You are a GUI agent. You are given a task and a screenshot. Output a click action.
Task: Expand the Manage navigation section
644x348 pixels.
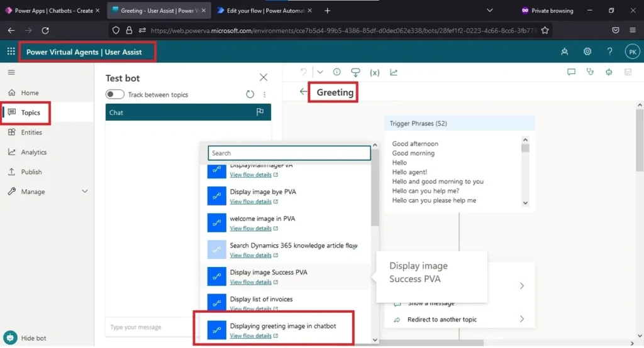coord(85,191)
